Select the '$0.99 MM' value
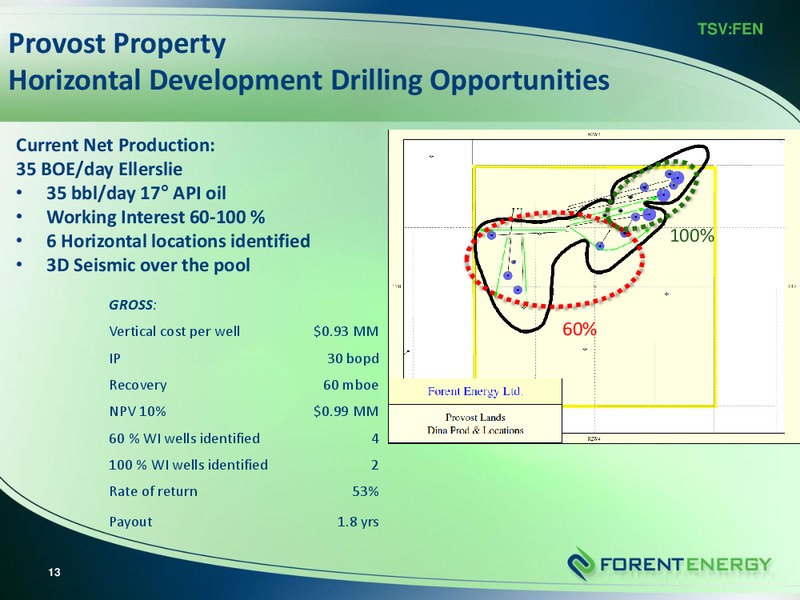Viewport: 800px width, 600px height. coord(346,411)
